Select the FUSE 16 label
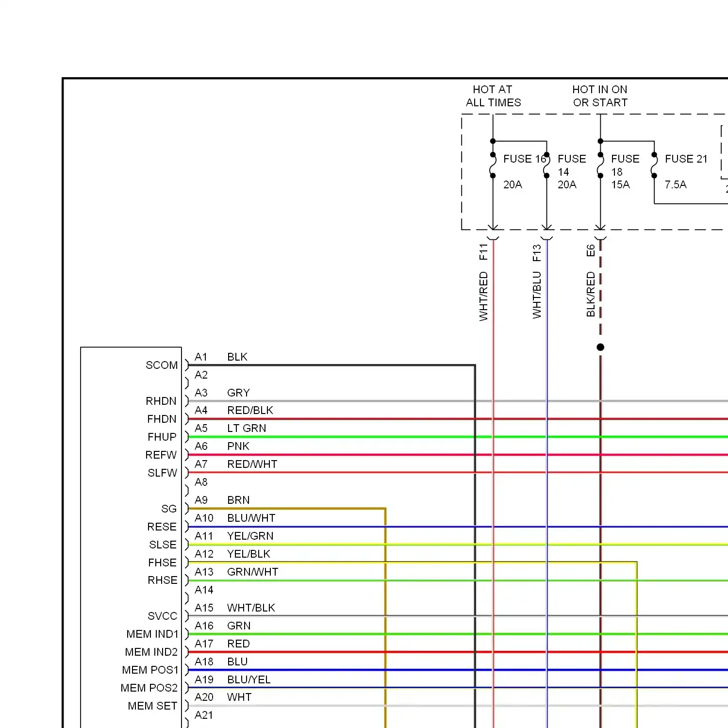This screenshot has height=728, width=728. (x=525, y=159)
